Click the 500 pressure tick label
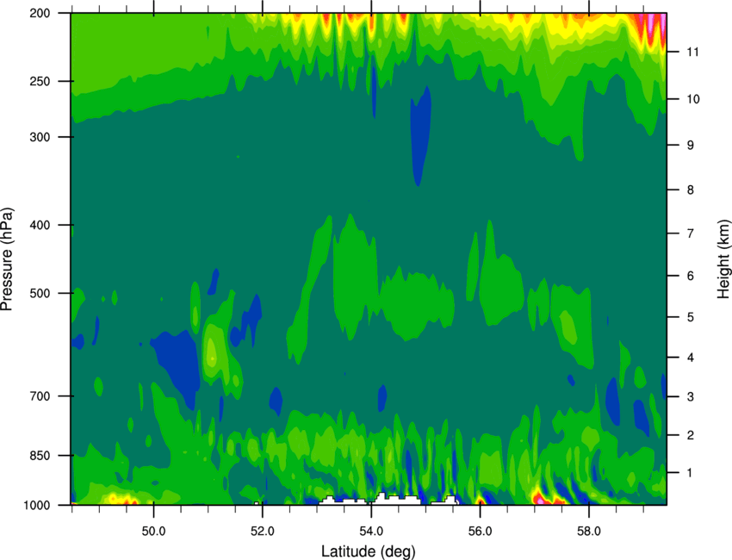Screen dimensions: 732x560 tap(40, 293)
